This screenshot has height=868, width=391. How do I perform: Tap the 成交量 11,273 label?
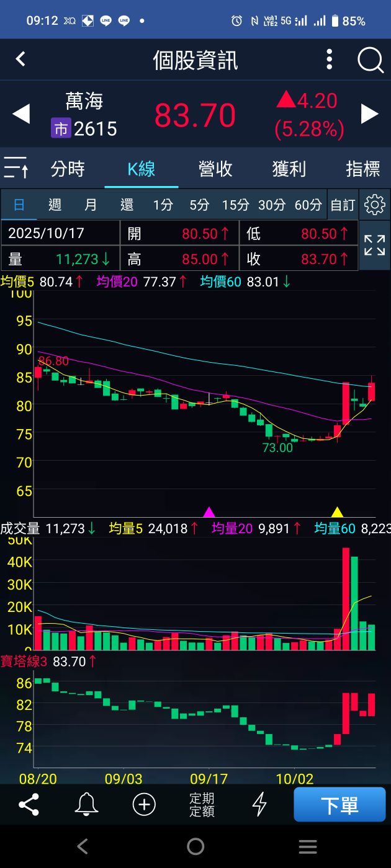tap(48, 528)
